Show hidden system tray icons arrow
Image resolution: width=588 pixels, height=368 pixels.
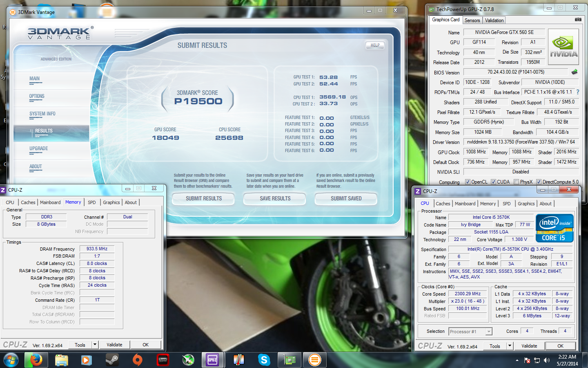(x=517, y=360)
